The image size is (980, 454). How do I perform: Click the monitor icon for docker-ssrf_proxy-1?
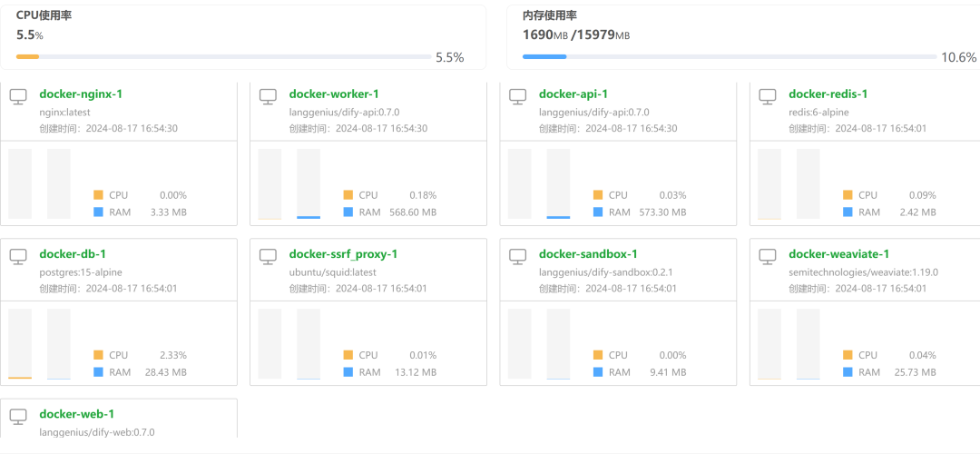268,256
